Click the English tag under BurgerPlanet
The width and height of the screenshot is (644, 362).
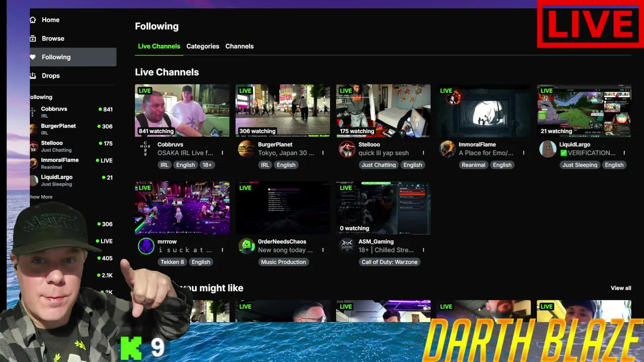286,165
